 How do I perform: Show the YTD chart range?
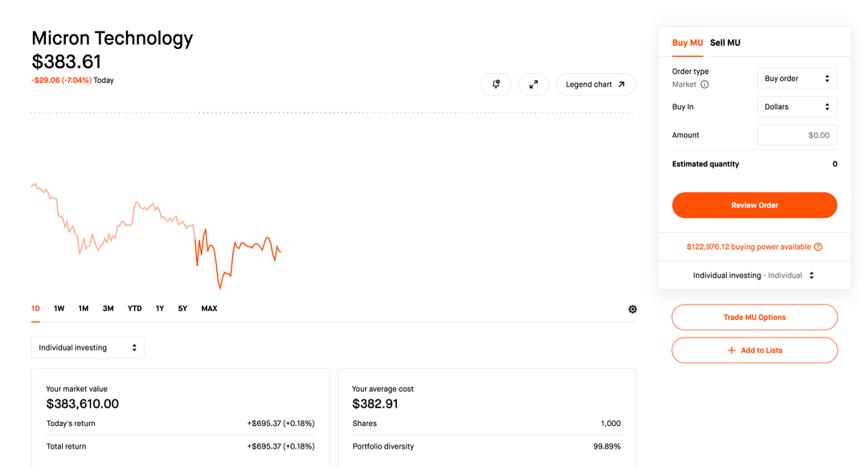pos(135,309)
